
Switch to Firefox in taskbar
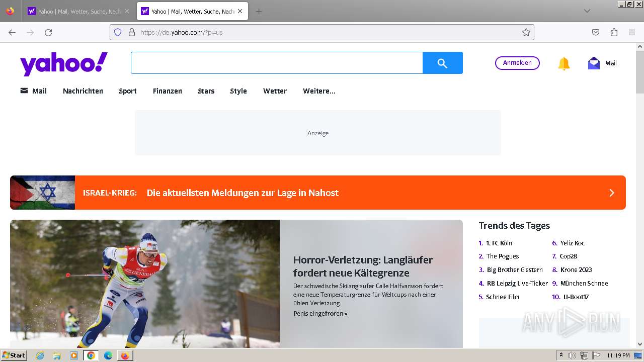pyautogui.click(x=125, y=355)
